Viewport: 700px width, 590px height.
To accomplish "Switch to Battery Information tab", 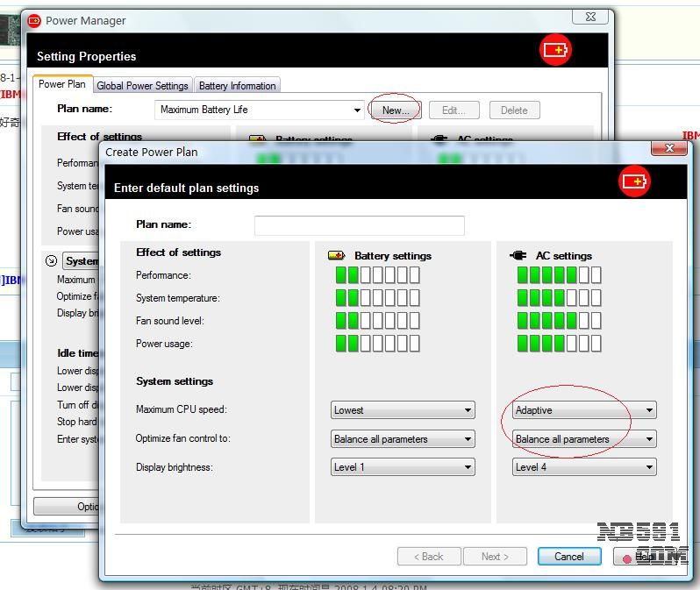I will point(237,86).
